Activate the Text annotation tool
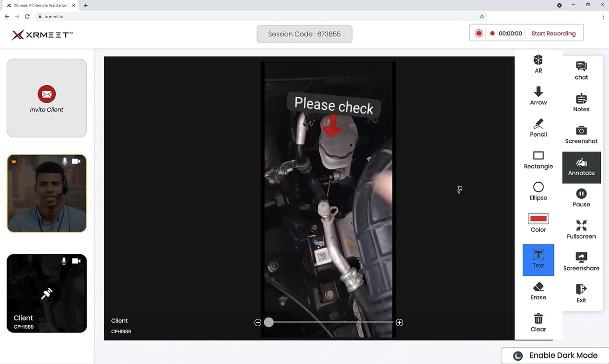609x364 pixels. click(x=538, y=260)
